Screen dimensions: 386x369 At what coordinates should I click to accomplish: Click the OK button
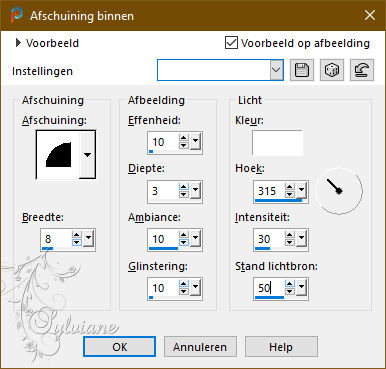pyautogui.click(x=119, y=347)
